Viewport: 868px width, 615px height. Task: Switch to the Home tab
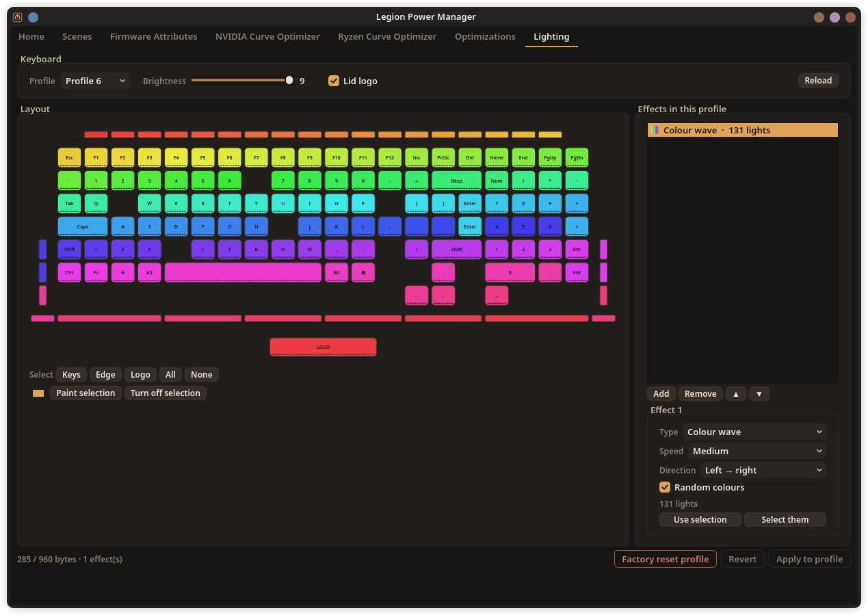pyautogui.click(x=31, y=37)
